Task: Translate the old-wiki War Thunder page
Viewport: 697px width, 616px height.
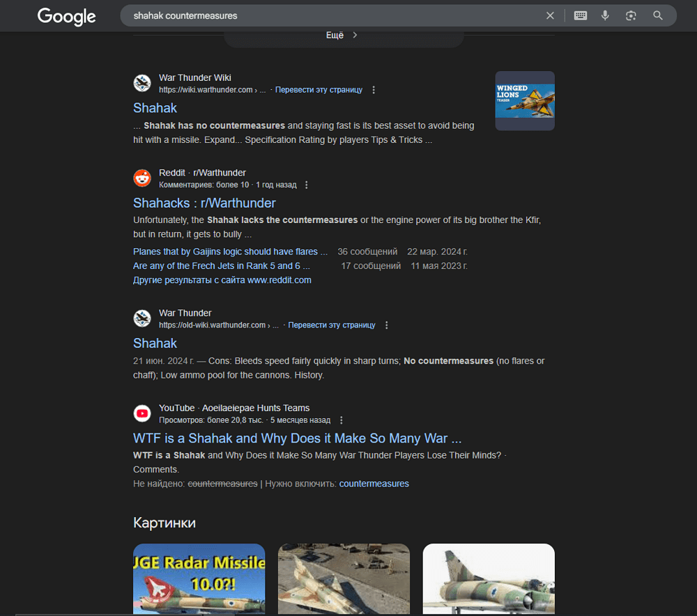Action: (x=332, y=325)
